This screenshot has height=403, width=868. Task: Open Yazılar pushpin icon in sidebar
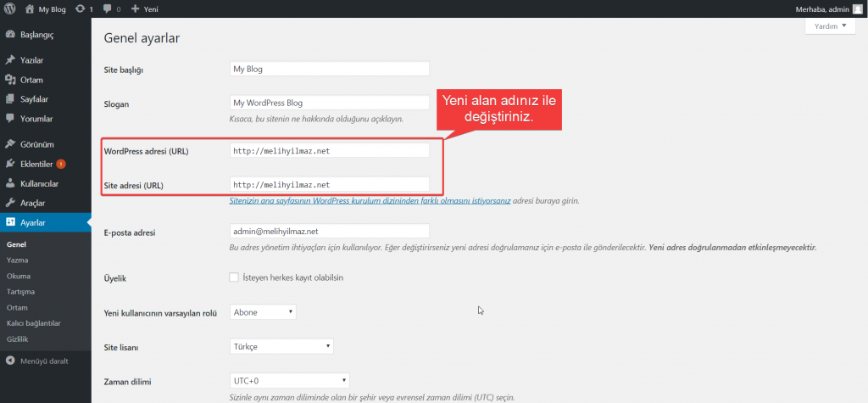pyautogui.click(x=10, y=60)
